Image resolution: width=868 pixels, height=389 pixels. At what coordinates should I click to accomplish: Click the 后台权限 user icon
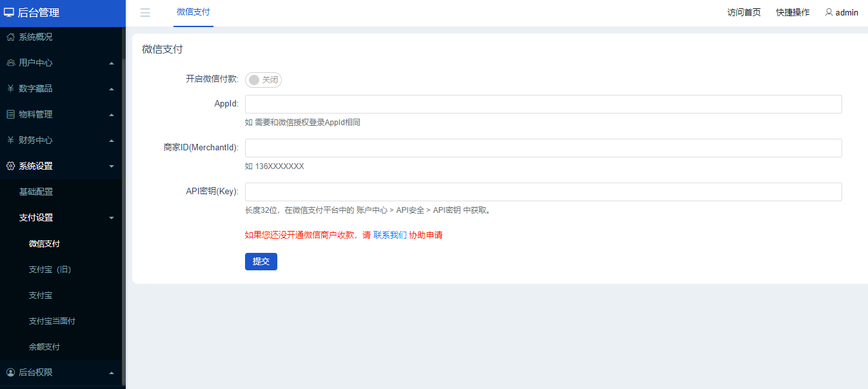pyautogui.click(x=10, y=372)
